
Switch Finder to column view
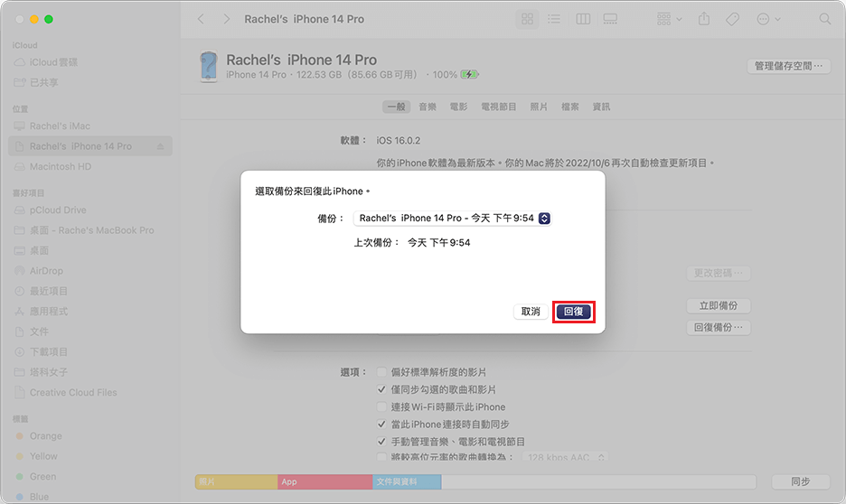583,19
